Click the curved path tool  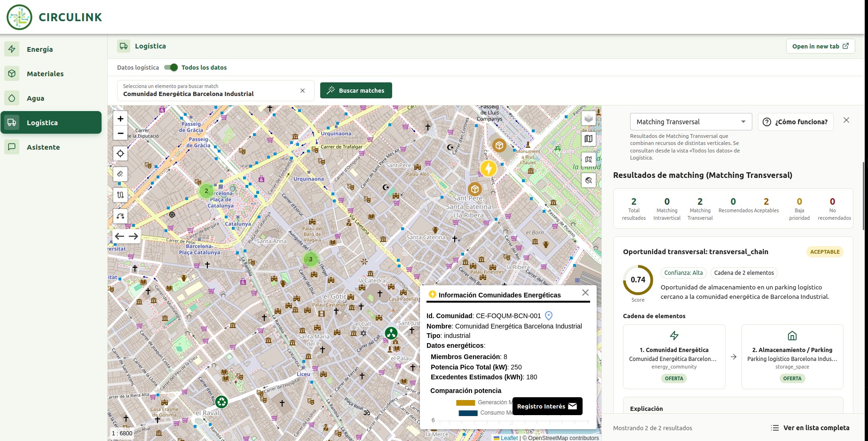[x=120, y=216]
